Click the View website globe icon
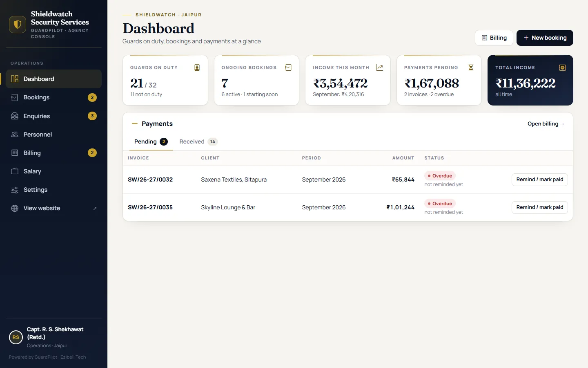This screenshot has height=368, width=588. 15,208
